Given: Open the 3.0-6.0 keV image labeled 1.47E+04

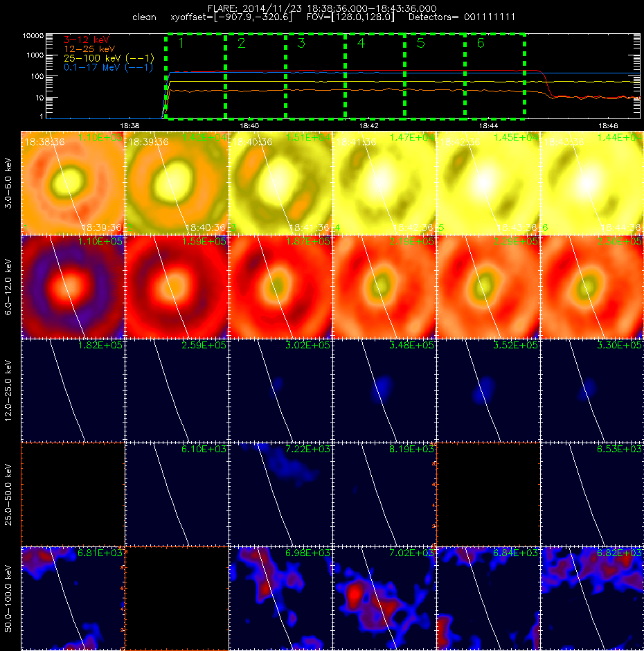Looking at the screenshot, I should 384,183.
